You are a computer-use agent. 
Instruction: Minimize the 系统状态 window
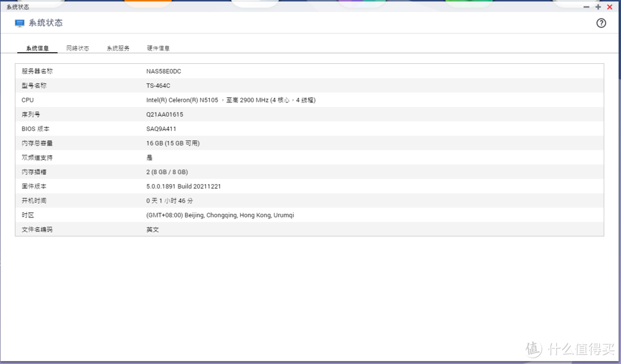click(586, 7)
